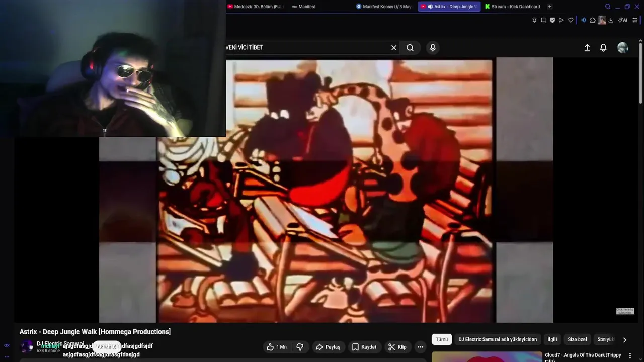This screenshot has width=644, height=362.
Task: Click the Kaydet save button
Action: click(364, 347)
